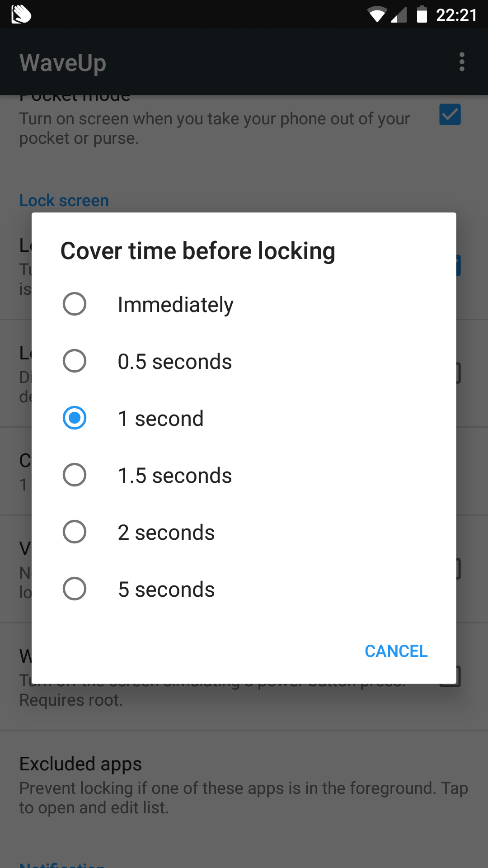Pick the 1.5 seconds radio option
Screen dimensions: 488x868
click(x=75, y=475)
